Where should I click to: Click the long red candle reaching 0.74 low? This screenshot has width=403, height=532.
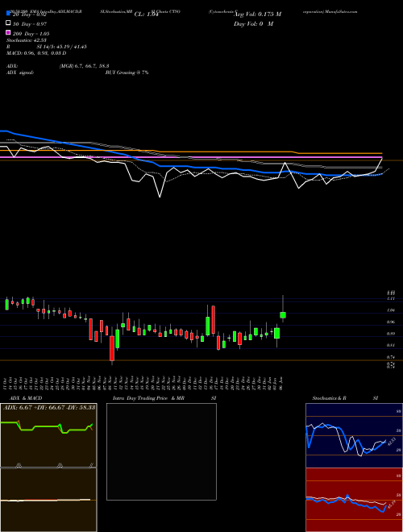coord(112,348)
